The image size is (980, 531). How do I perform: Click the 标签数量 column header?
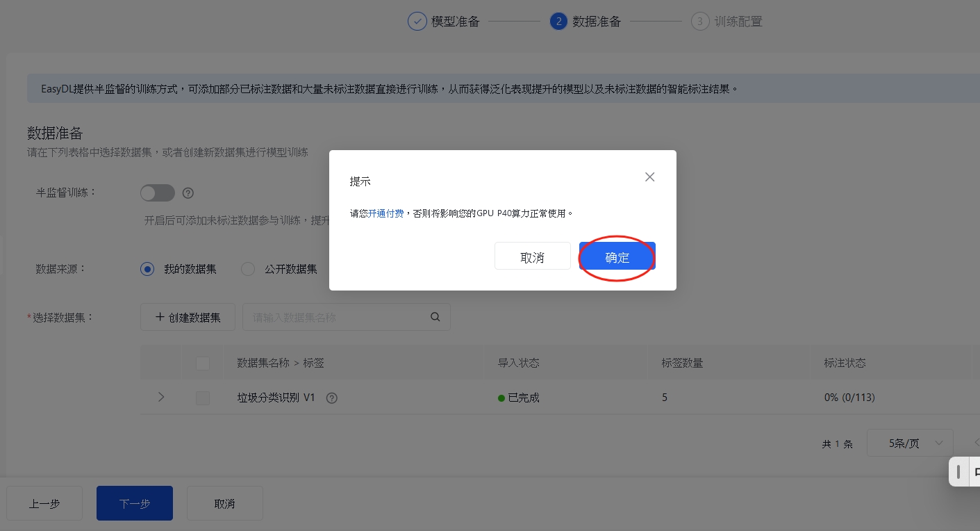click(x=682, y=363)
